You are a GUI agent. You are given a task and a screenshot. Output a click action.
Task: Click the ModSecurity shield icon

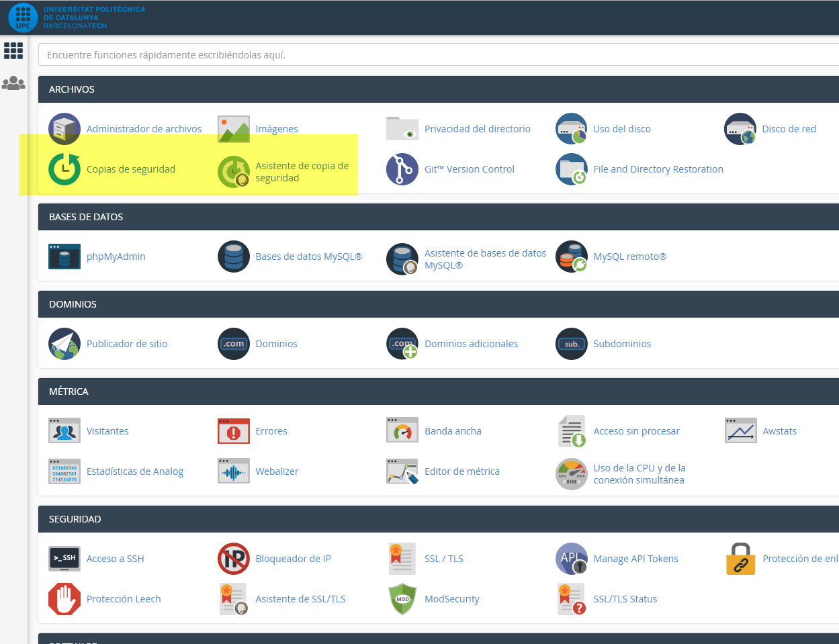point(402,599)
